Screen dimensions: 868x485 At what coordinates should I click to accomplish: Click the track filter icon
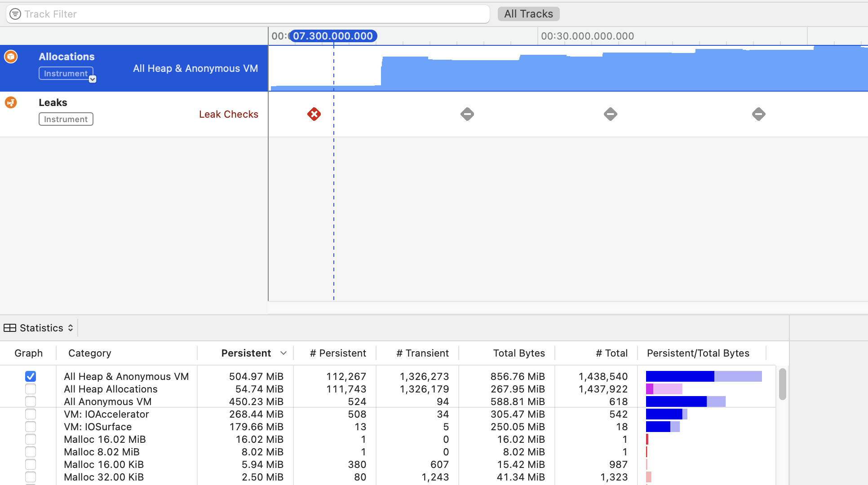[15, 14]
